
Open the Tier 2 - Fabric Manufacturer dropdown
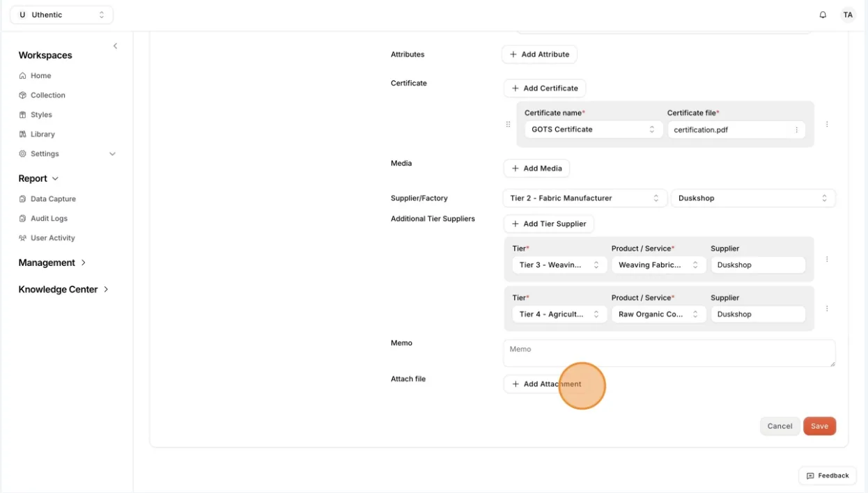[584, 198]
